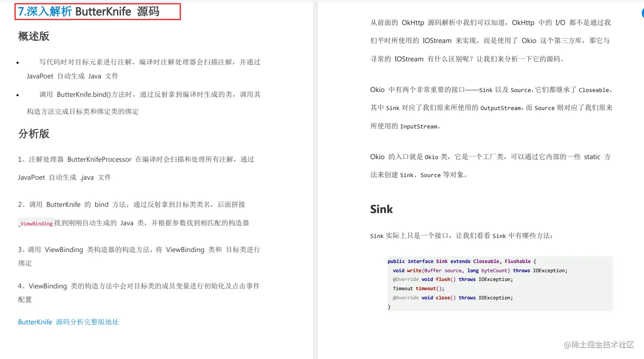Click code line 'Timeout timeout();'
Viewport: 644px width, 359px height.
pos(418,288)
